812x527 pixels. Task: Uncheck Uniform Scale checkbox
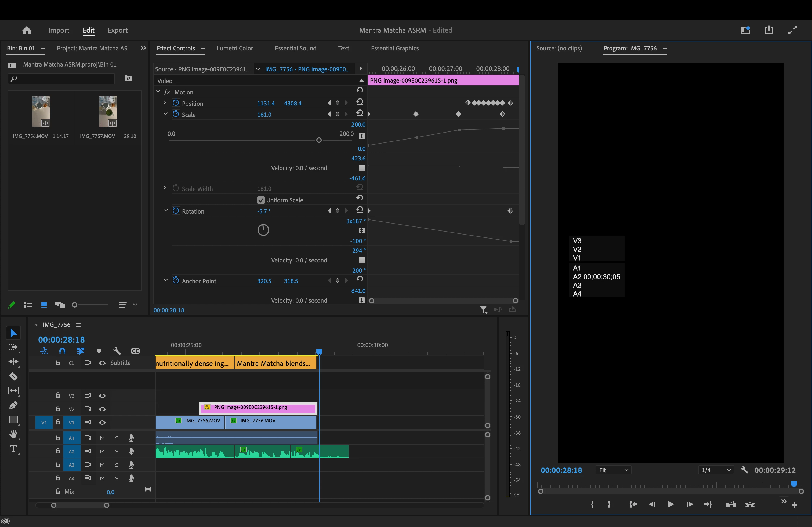point(261,200)
